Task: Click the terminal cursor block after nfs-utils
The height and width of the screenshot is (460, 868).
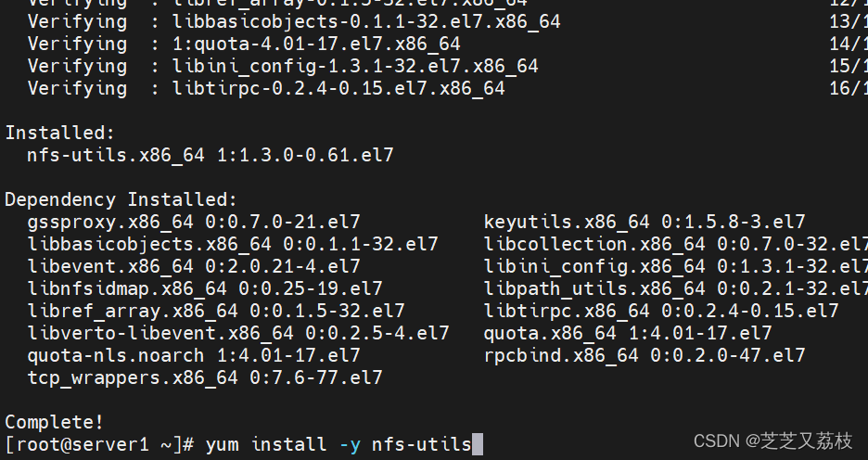Action: (x=478, y=445)
